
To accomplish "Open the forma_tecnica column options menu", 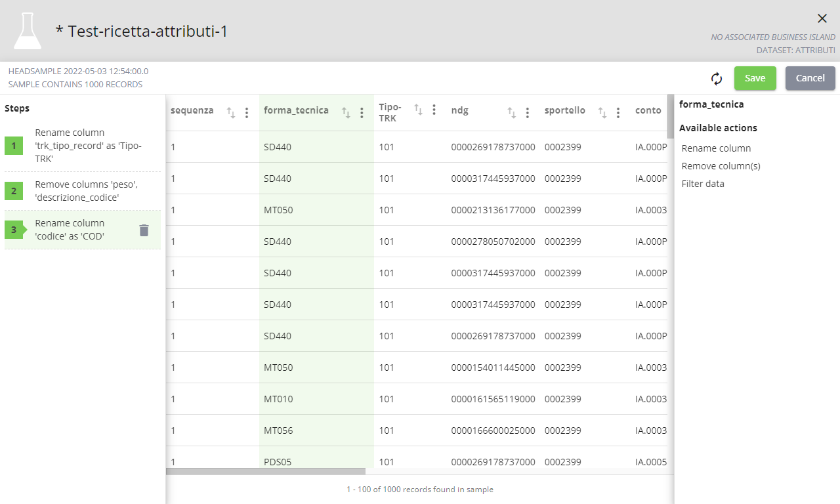I will pyautogui.click(x=362, y=113).
